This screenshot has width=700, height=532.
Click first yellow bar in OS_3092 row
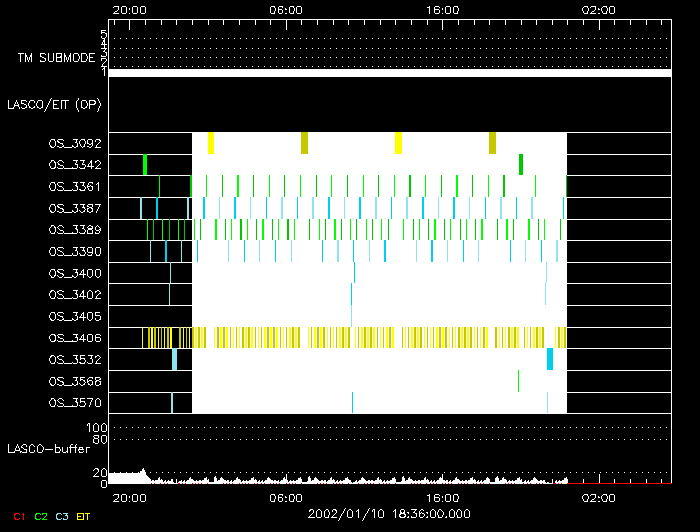click(x=211, y=143)
